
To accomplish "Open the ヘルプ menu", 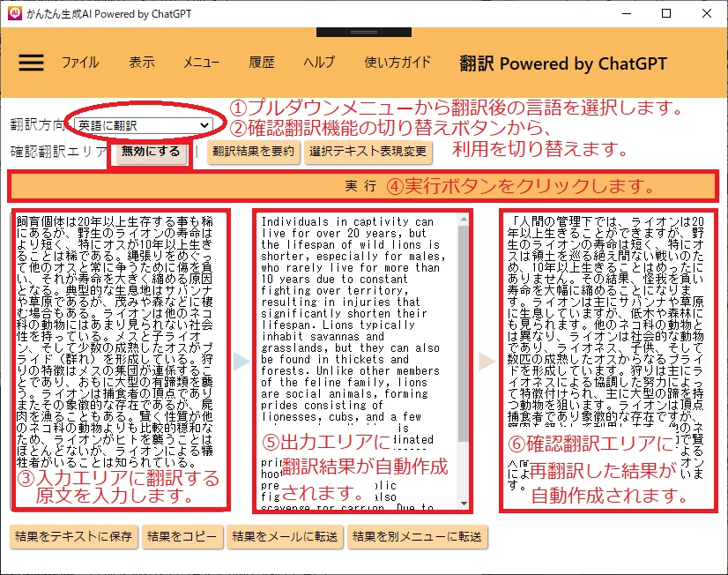I will coord(319,63).
